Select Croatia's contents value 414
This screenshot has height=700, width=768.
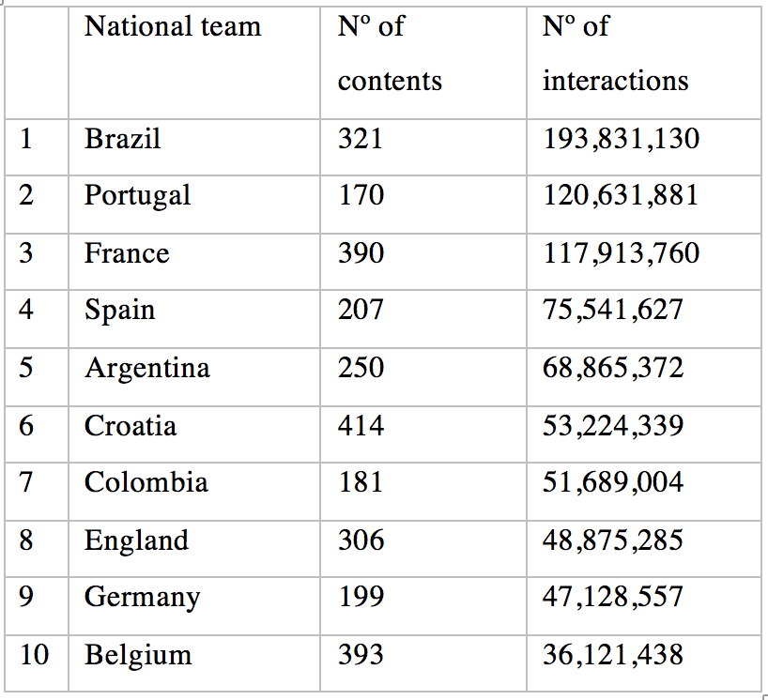pyautogui.click(x=423, y=434)
